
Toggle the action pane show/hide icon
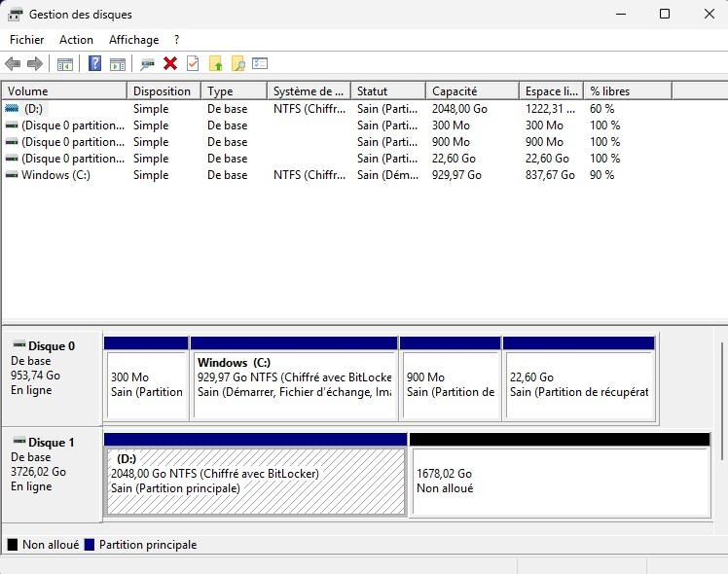pos(118,63)
